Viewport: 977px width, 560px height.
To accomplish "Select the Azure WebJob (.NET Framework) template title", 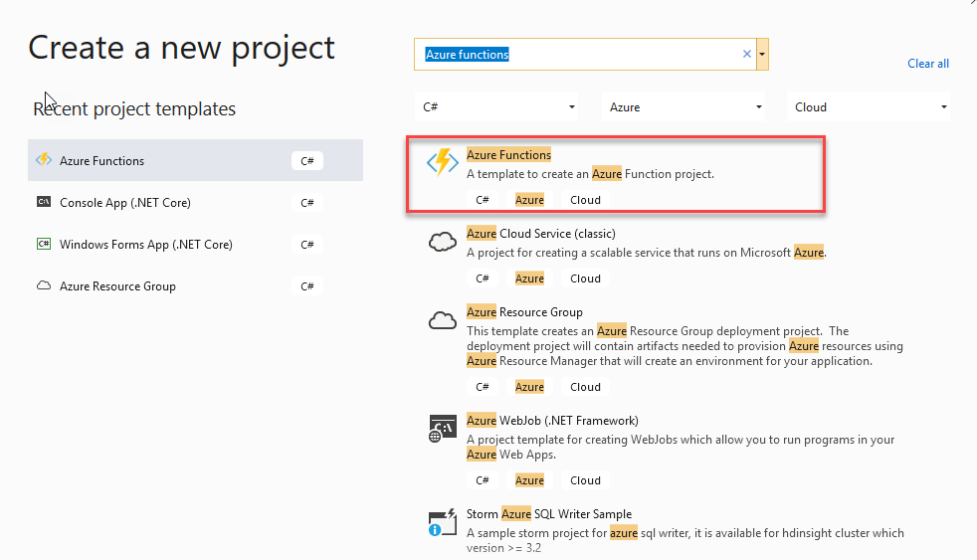I will [x=552, y=421].
